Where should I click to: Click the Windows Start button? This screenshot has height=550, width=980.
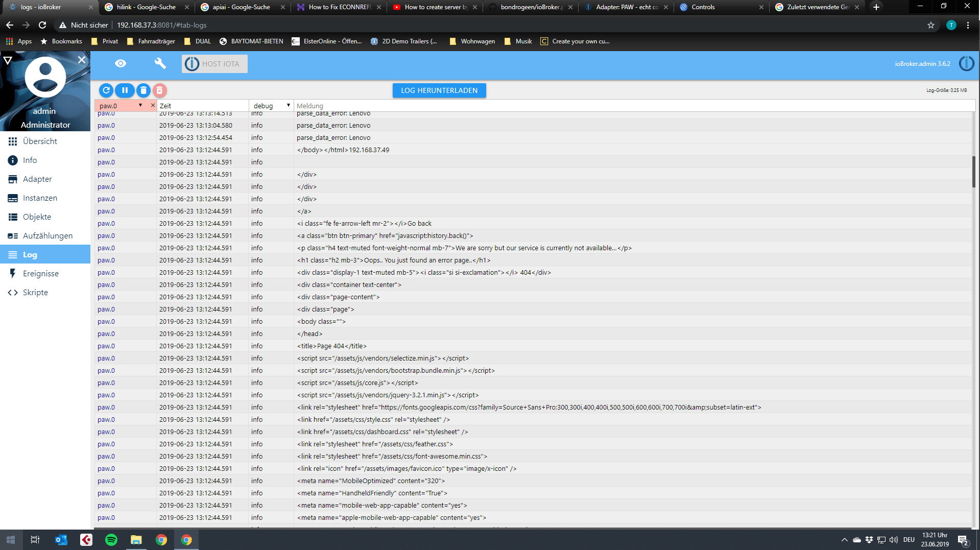[11, 540]
